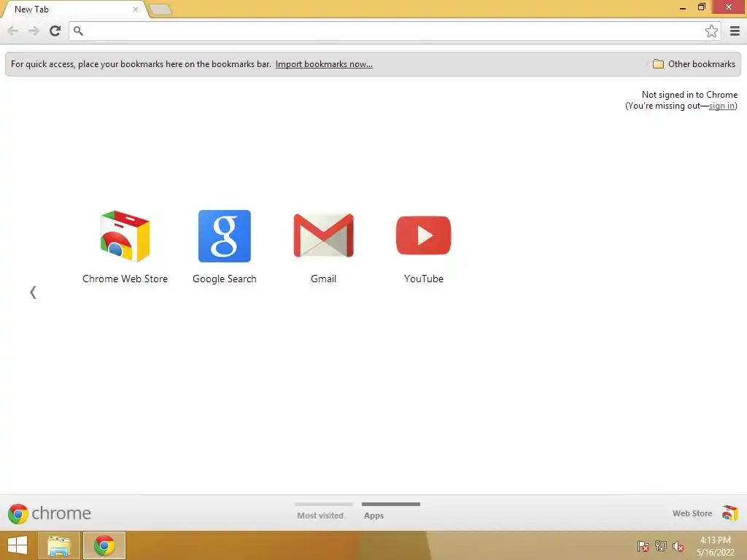Click the sign in link
The image size is (747, 560).
(721, 106)
